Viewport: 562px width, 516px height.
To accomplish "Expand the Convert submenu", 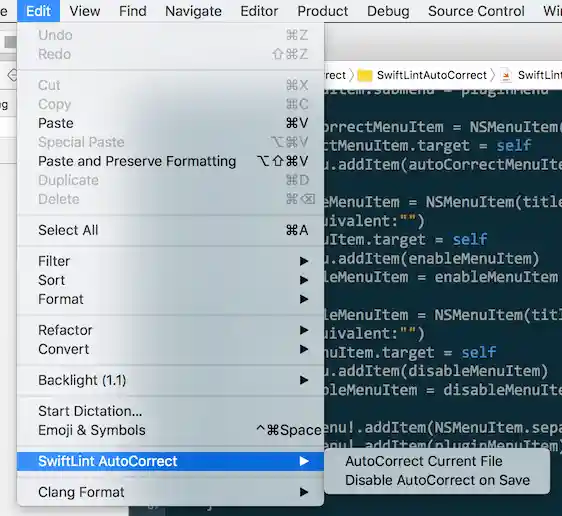I will click(170, 349).
